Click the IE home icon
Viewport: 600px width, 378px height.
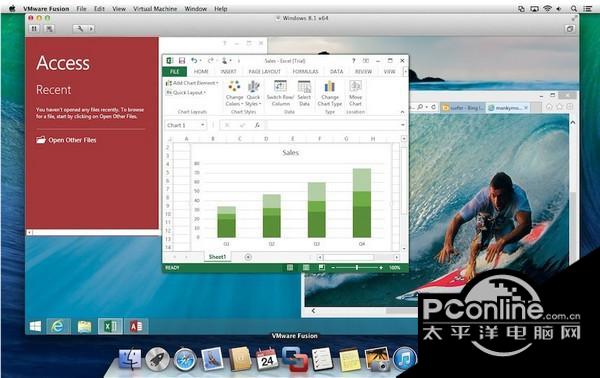[x=549, y=107]
